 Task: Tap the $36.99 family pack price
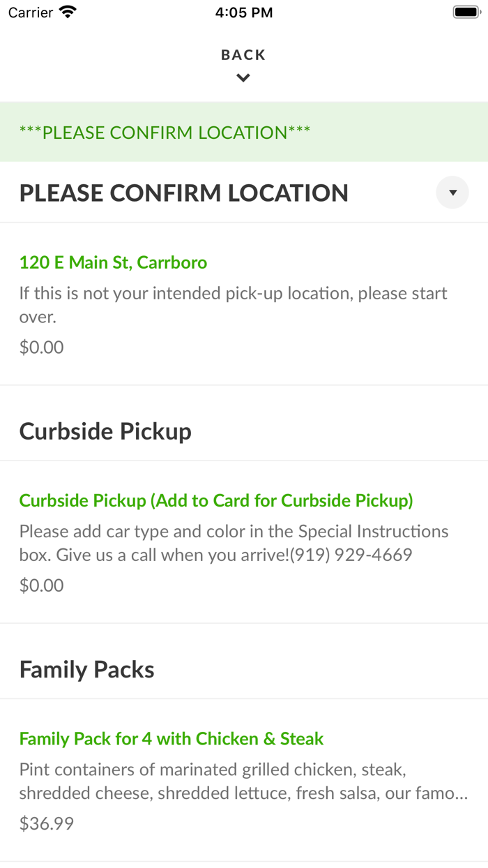pos(47,823)
